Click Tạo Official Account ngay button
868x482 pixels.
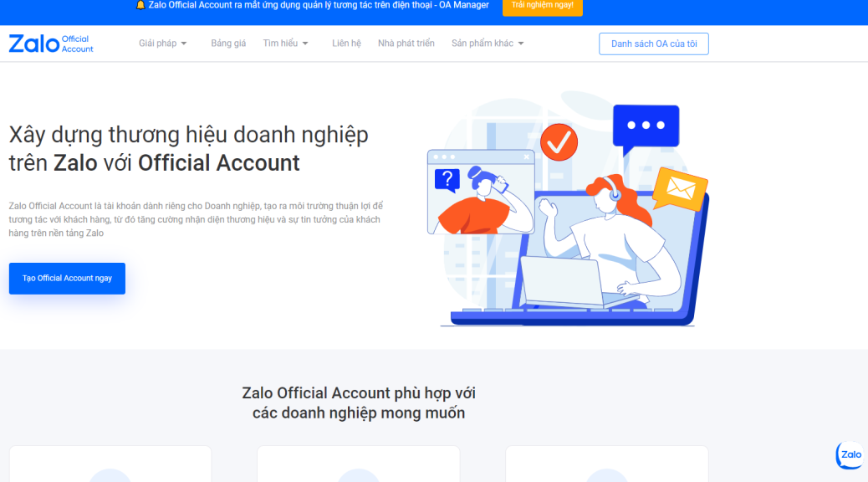point(67,278)
